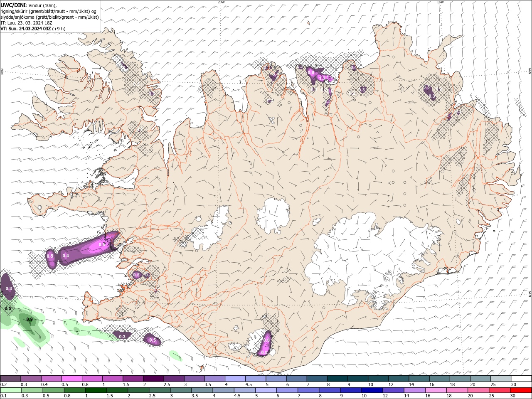Image resolution: width=532 pixels, height=399 pixels.
Task: Click the '4.5' label under the lower legend
Action: 237,396
